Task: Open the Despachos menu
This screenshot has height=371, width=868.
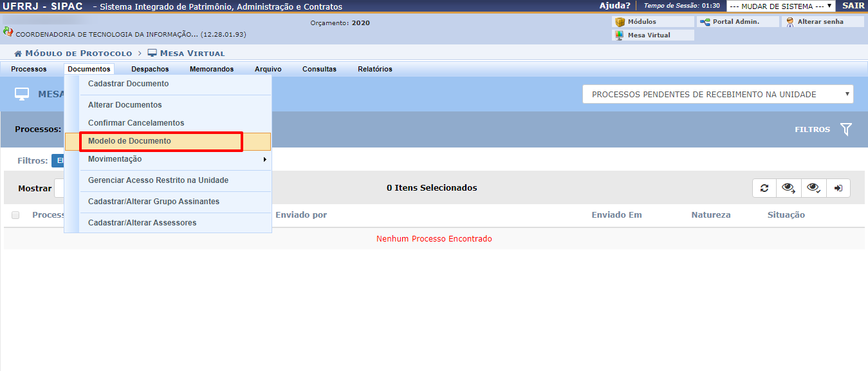Action: [150, 69]
